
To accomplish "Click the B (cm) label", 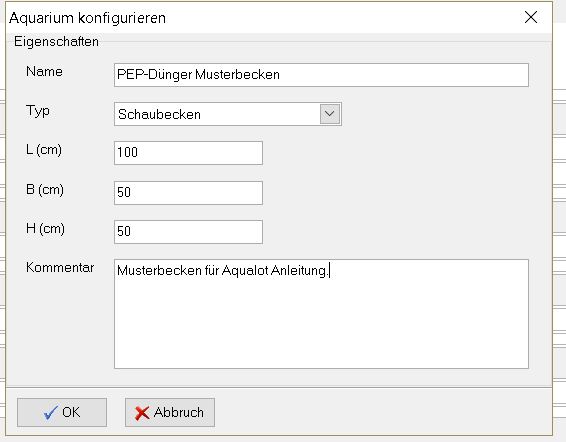I will coord(45,189).
